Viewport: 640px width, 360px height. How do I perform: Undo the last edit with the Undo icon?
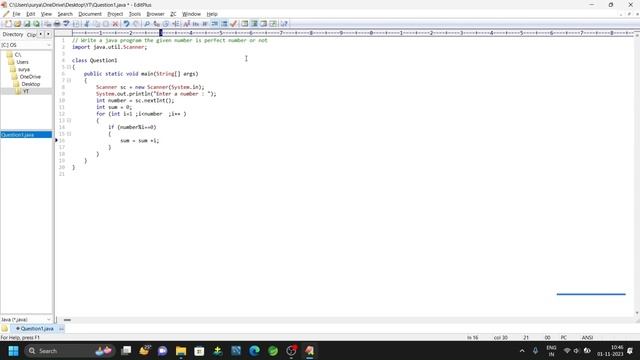[127, 24]
